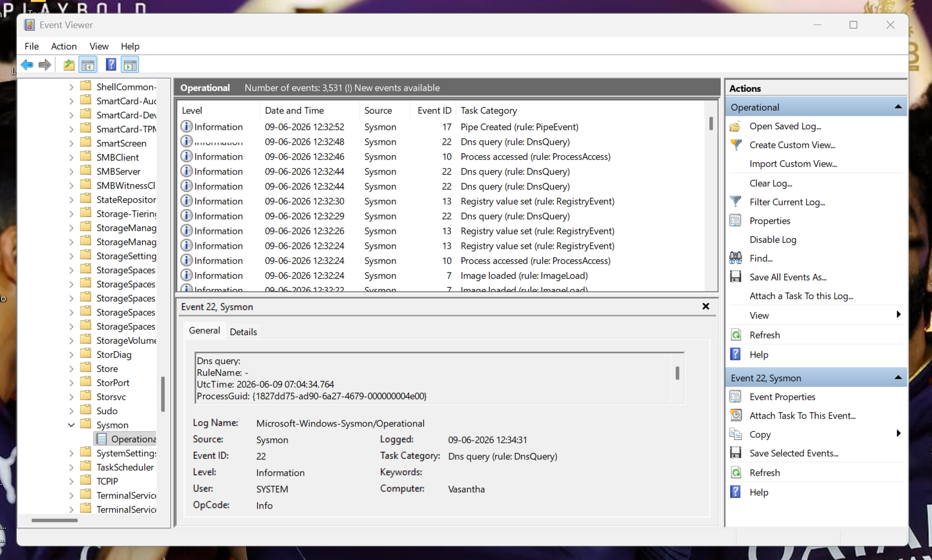The width and height of the screenshot is (932, 560).
Task: Select the 12:32:29 Dns query event
Action: pos(441,216)
